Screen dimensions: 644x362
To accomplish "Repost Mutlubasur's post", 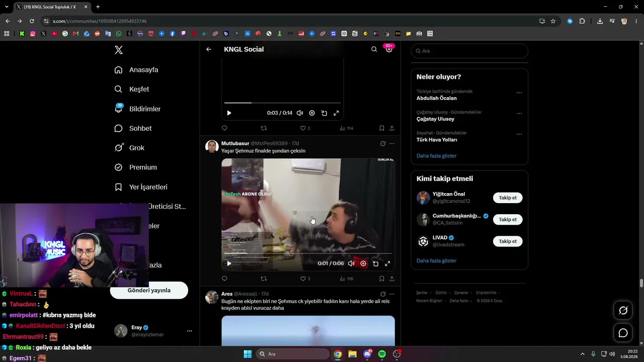I will click(x=264, y=279).
